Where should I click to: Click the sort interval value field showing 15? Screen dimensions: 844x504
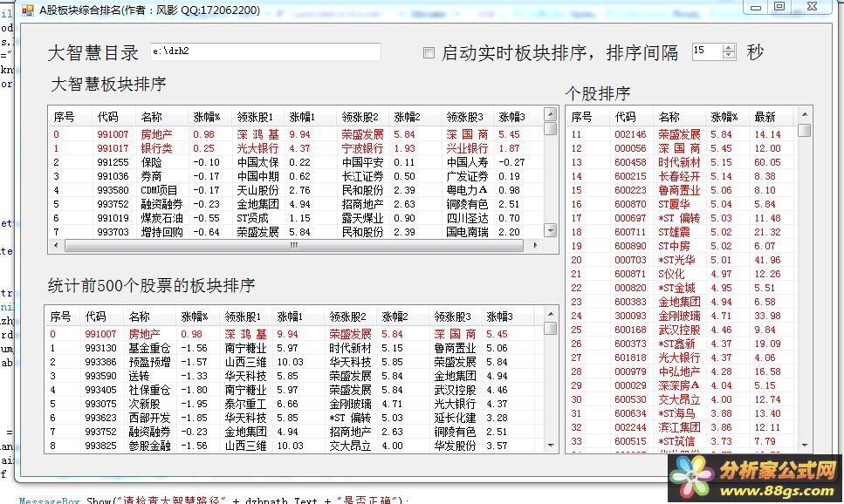pos(707,51)
